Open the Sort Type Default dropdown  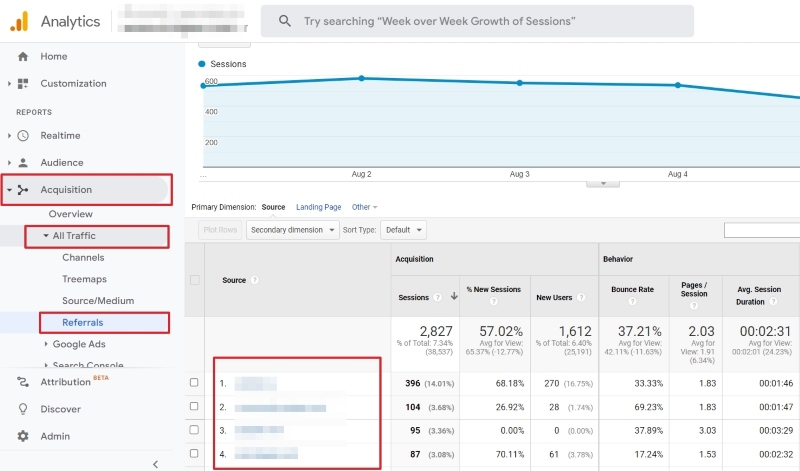pyautogui.click(x=403, y=230)
